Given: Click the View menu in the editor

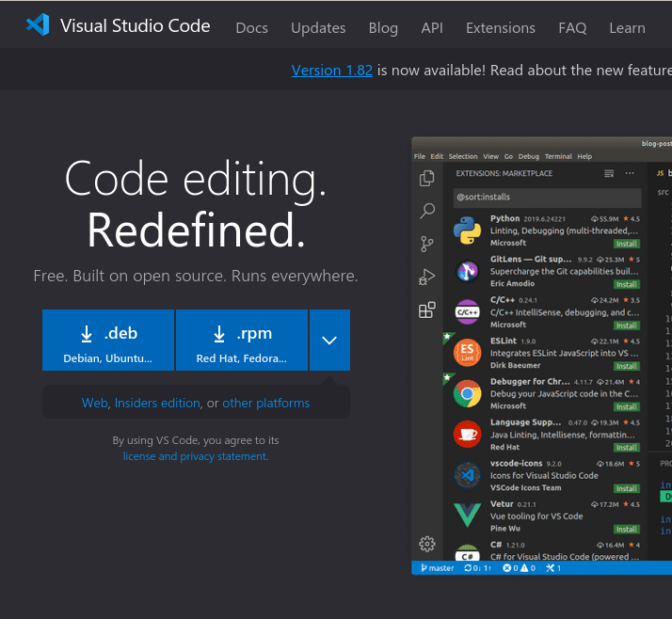Looking at the screenshot, I should pos(490,156).
